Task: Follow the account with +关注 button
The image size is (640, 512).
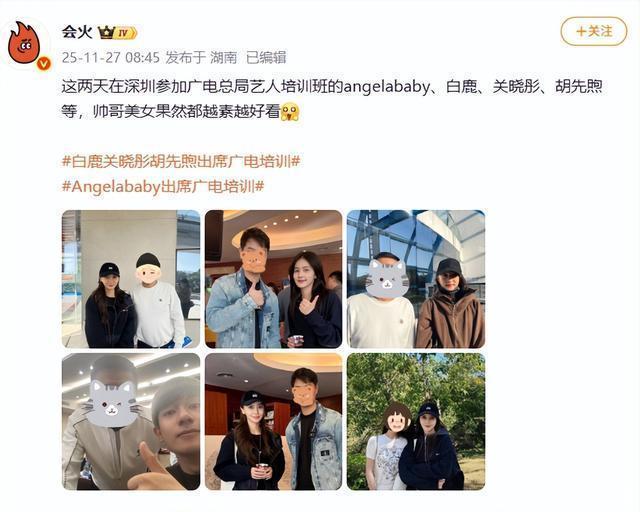Action: pyautogui.click(x=593, y=31)
